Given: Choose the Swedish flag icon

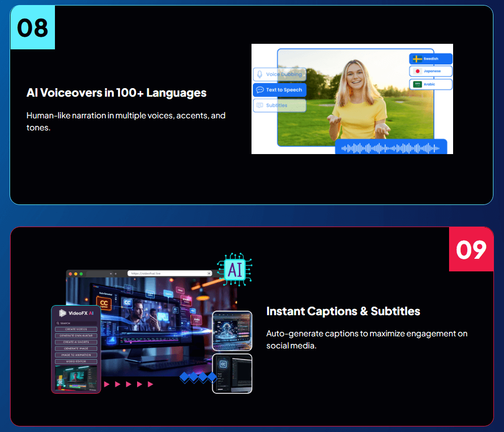Looking at the screenshot, I should pyautogui.click(x=417, y=59).
